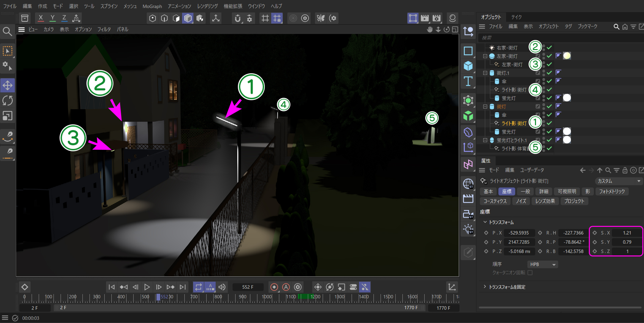This screenshot has width=644, height=323.
Task: Open the フォトメトリック tab button
Action: [x=612, y=191]
